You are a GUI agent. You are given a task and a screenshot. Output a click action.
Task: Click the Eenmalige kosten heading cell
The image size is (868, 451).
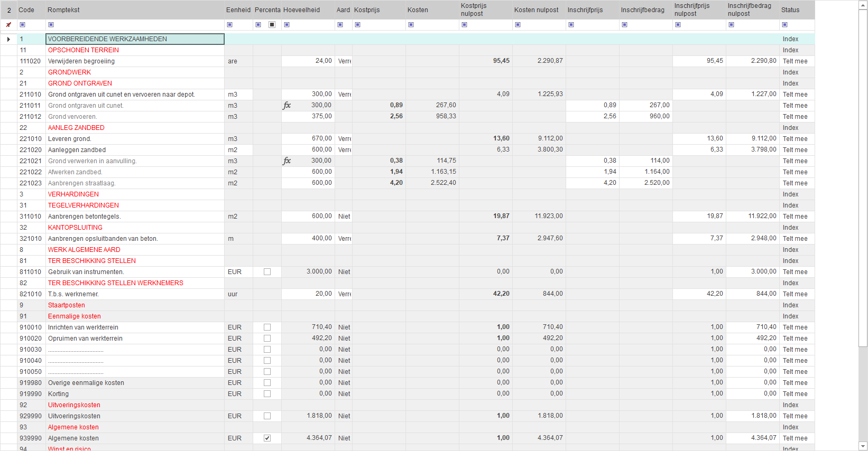coord(135,316)
